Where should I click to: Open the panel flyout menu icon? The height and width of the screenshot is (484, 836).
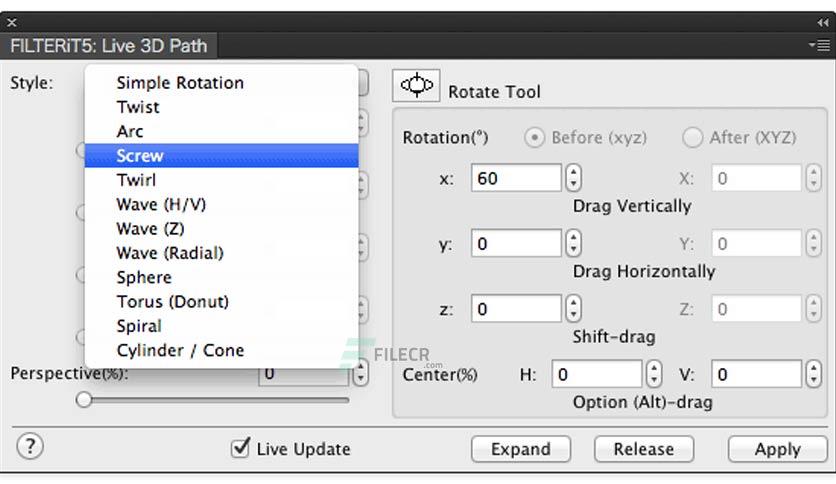[820, 45]
